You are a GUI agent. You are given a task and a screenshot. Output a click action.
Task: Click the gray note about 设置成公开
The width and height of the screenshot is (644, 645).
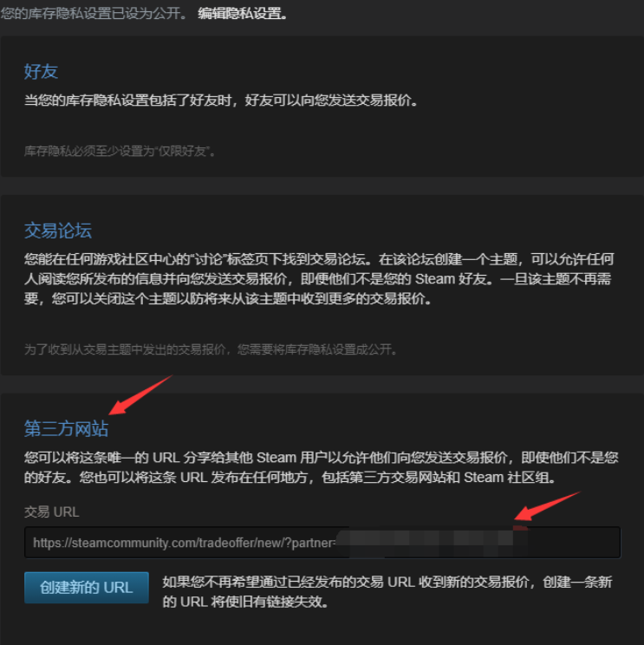click(211, 349)
